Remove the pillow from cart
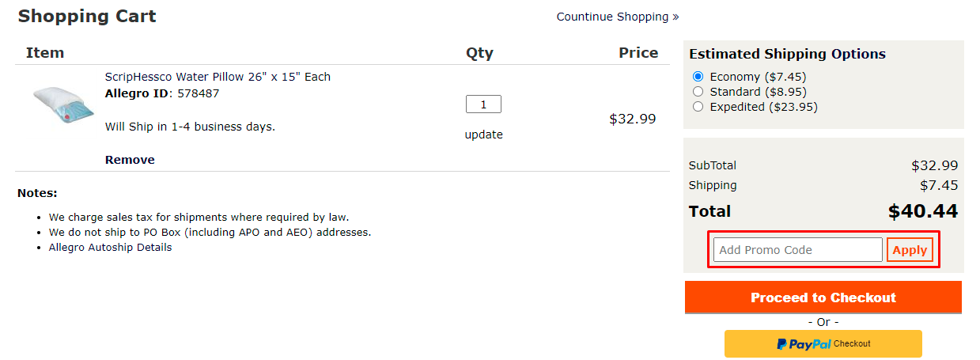 pyautogui.click(x=130, y=160)
